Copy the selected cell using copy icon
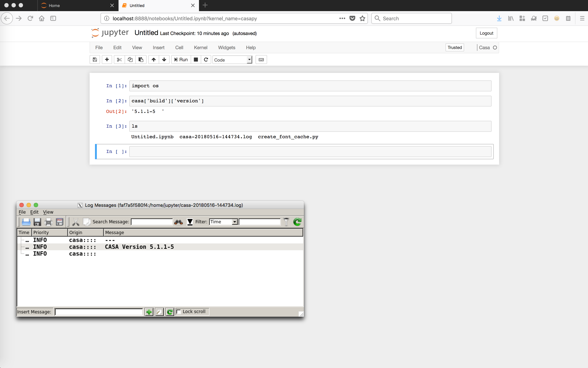The image size is (588, 368). (x=130, y=59)
